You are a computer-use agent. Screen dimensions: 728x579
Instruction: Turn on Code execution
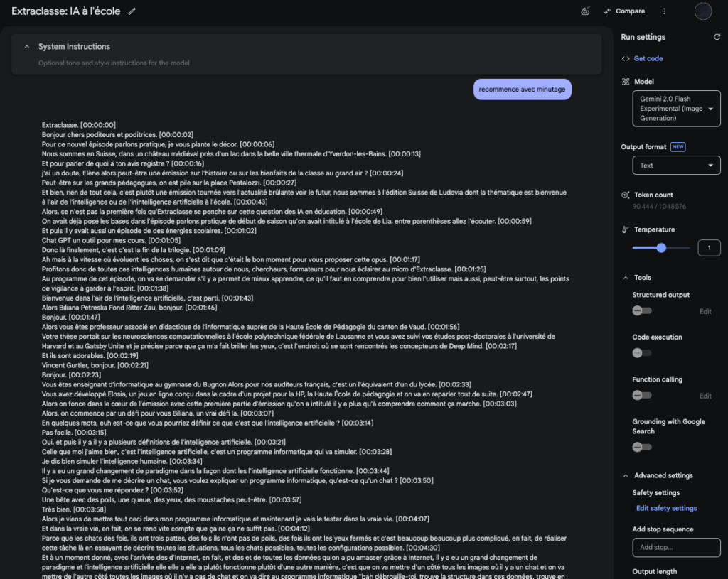click(641, 353)
